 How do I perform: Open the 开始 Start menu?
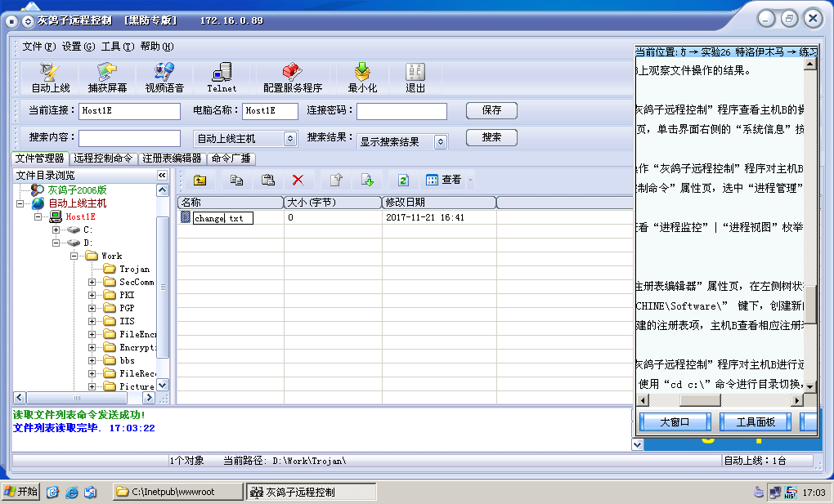click(x=20, y=492)
